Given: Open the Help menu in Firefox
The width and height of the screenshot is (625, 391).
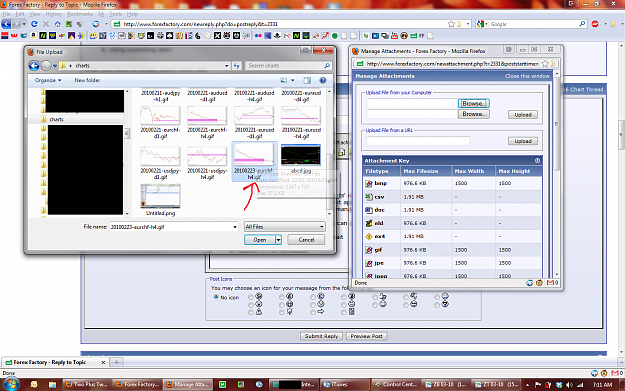Looking at the screenshot, I should pyautogui.click(x=132, y=14).
